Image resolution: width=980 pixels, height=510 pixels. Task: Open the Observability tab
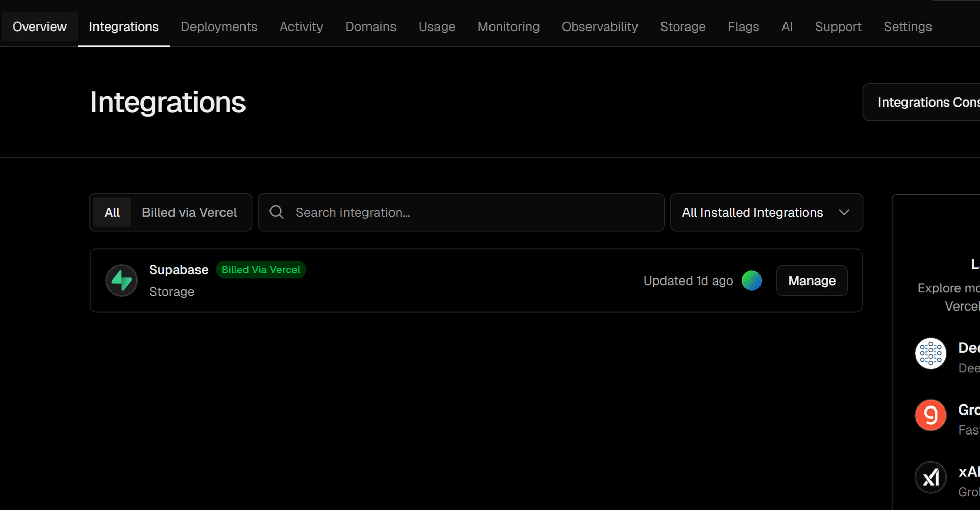click(600, 27)
